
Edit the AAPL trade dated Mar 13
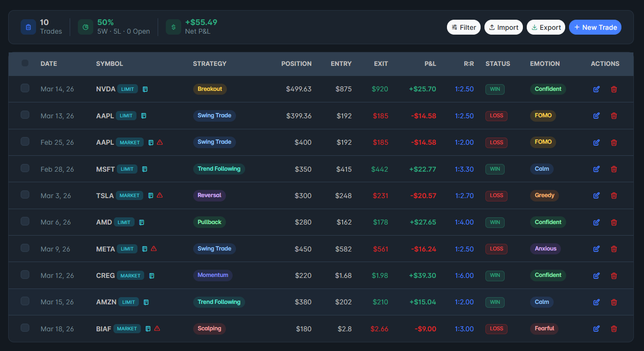pyautogui.click(x=596, y=115)
